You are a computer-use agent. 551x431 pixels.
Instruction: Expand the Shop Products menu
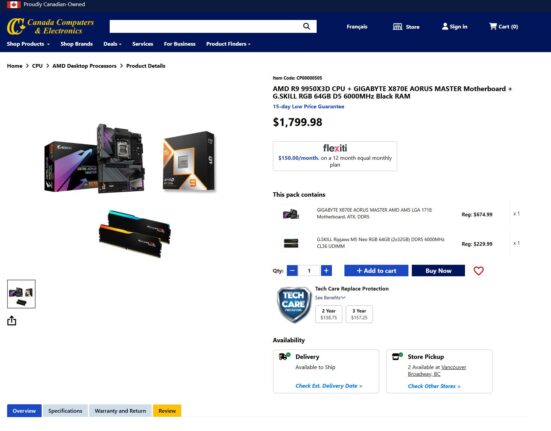(28, 44)
